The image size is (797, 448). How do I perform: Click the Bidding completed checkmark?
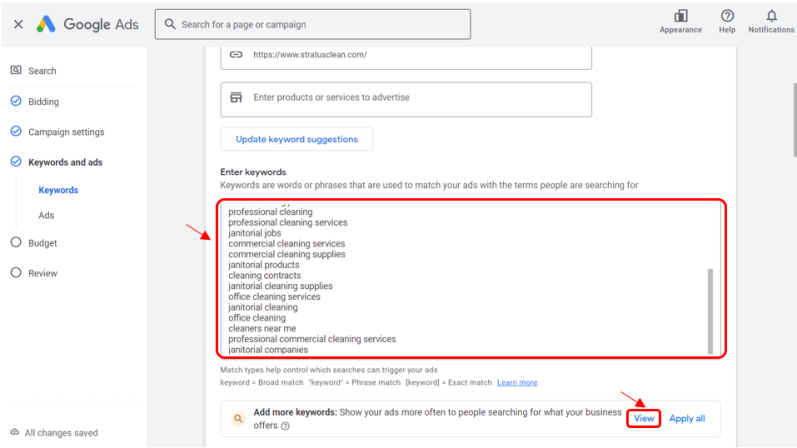tap(16, 101)
